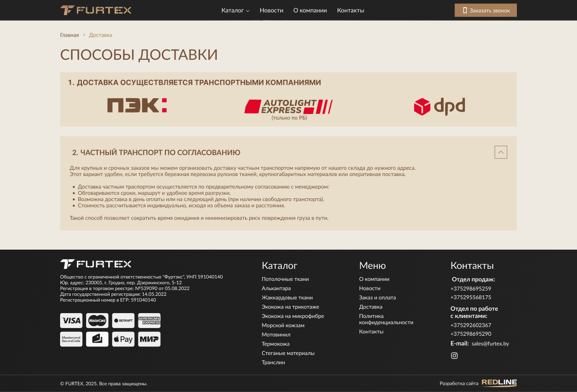Click the Visa payment icon
This screenshot has width=577, height=392.
coord(71,320)
